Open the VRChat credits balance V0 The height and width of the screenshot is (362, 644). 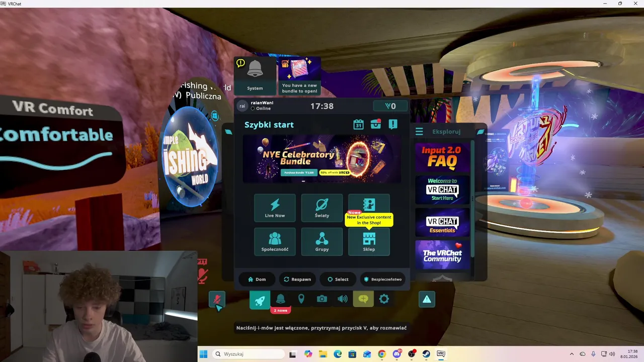(x=390, y=106)
